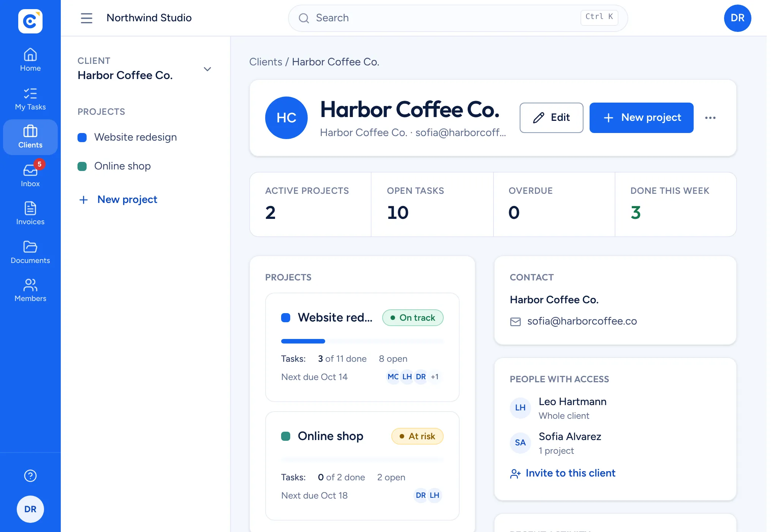Click the Website redesign progress bar

362,341
